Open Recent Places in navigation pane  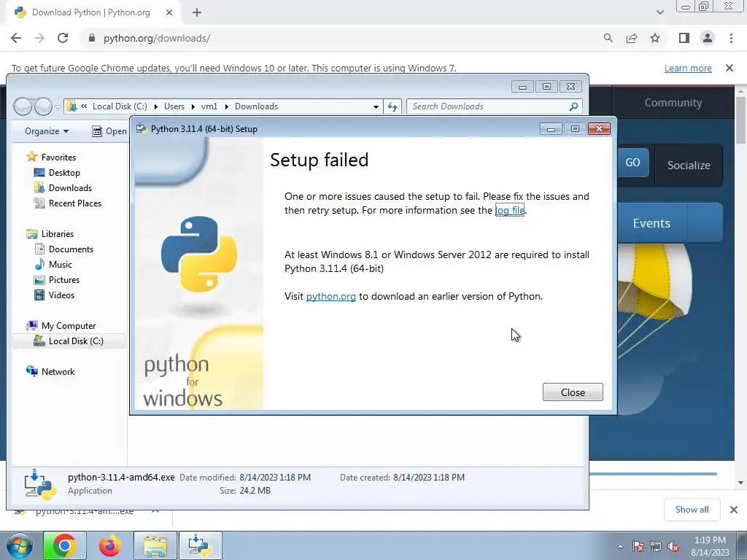(75, 203)
